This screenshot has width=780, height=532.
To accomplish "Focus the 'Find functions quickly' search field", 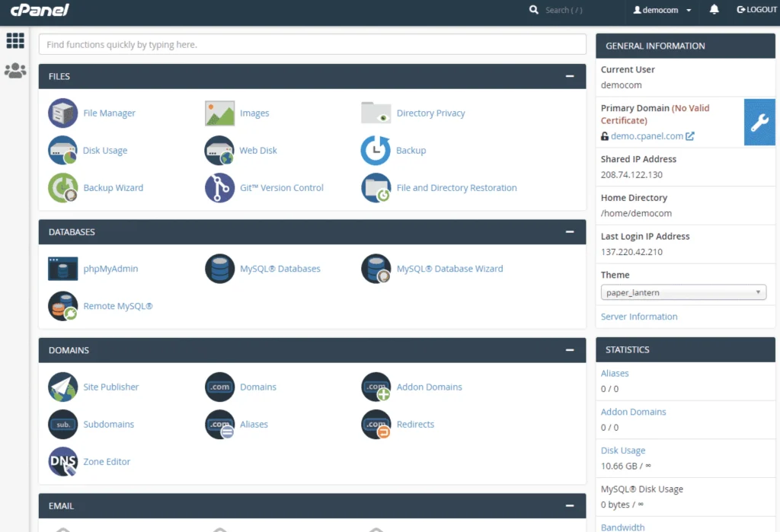I will point(312,44).
